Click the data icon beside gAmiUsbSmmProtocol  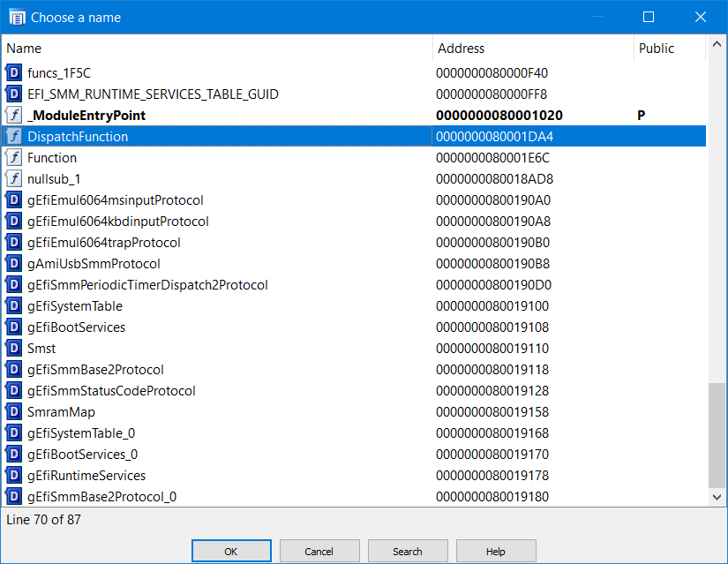point(14,263)
